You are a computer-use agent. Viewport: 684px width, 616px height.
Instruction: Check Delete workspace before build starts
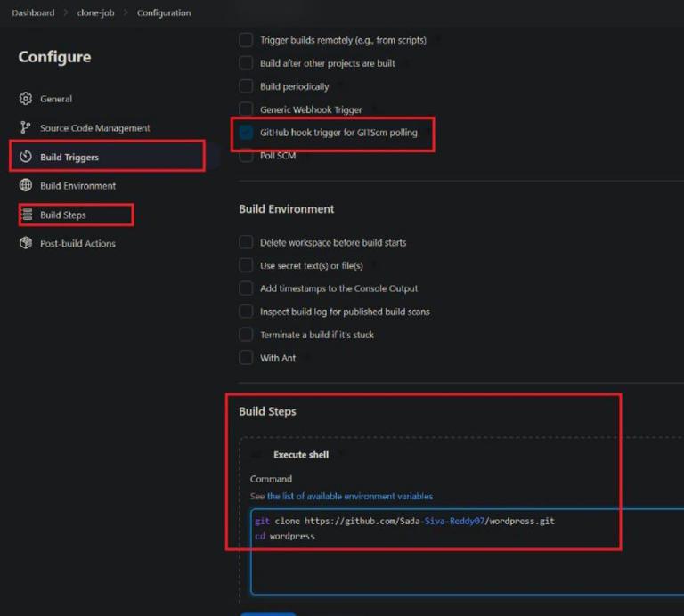click(246, 242)
